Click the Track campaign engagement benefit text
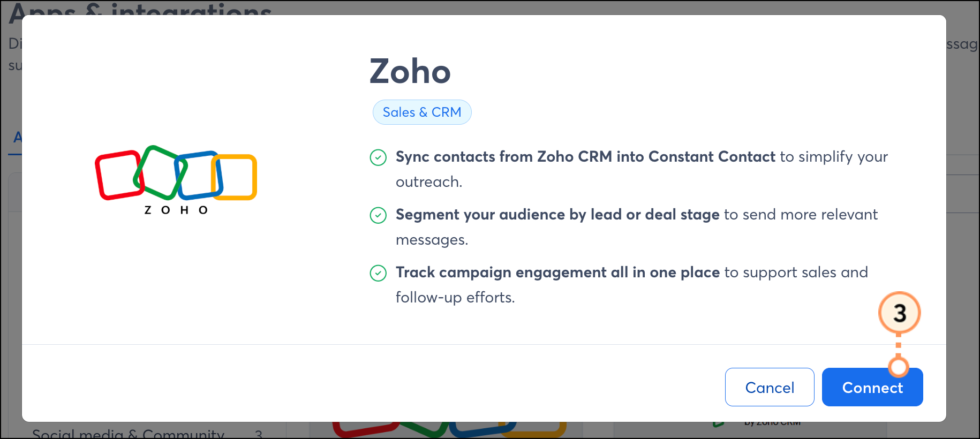The width and height of the screenshot is (980, 439). (557, 273)
